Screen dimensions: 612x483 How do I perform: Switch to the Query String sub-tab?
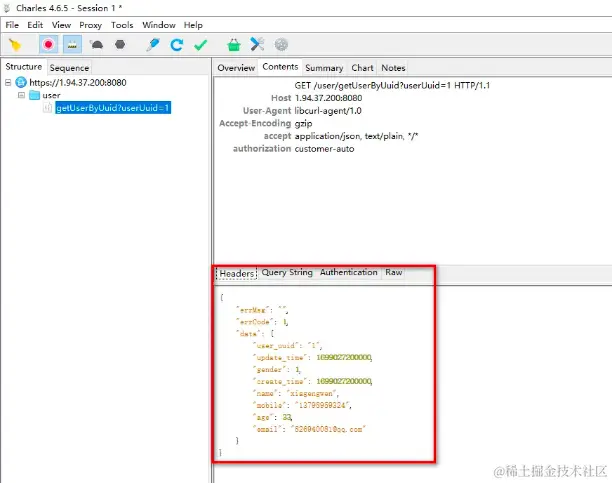(287, 273)
